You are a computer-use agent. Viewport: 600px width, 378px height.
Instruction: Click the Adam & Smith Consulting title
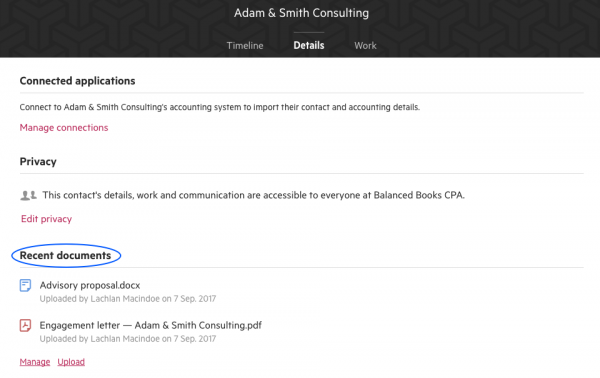pos(302,13)
